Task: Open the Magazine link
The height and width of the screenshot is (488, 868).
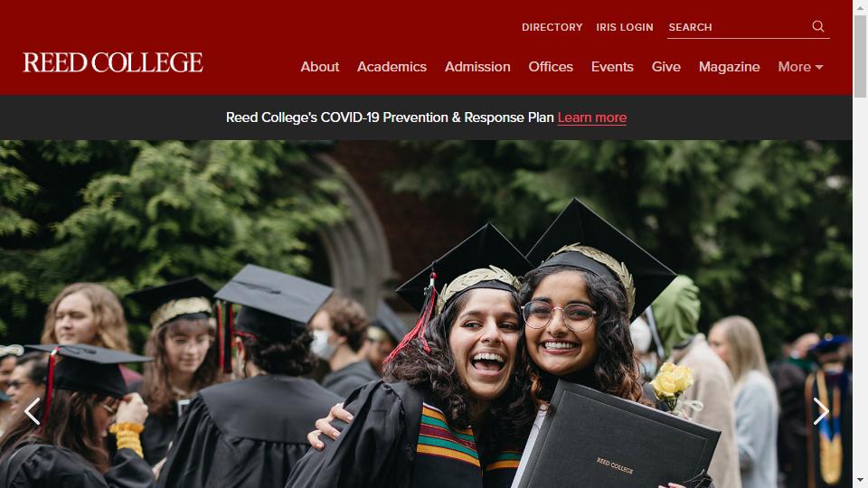Action: tap(729, 67)
